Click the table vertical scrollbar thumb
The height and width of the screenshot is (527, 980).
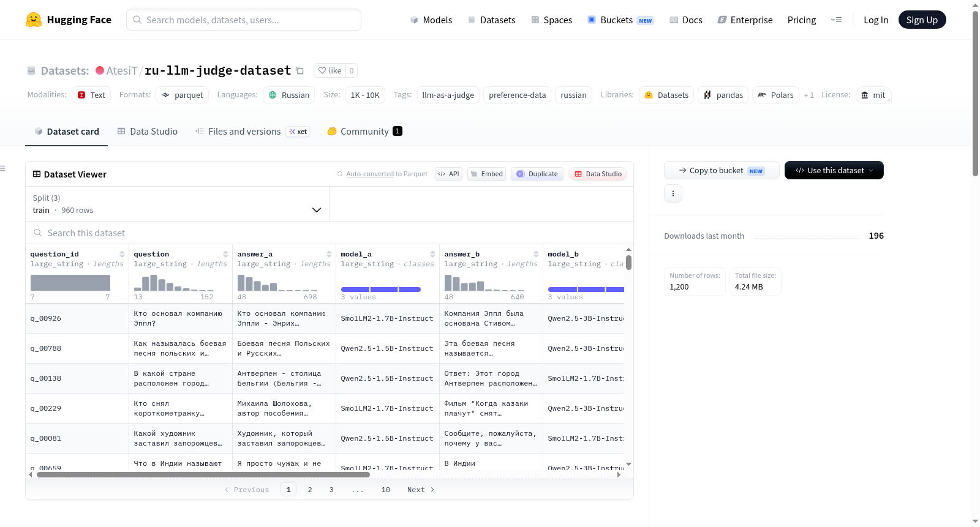pos(628,263)
